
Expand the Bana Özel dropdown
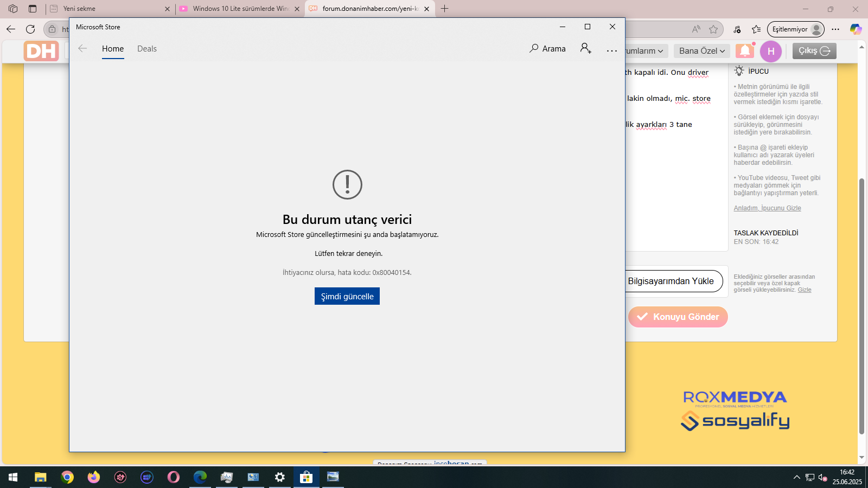coord(702,51)
